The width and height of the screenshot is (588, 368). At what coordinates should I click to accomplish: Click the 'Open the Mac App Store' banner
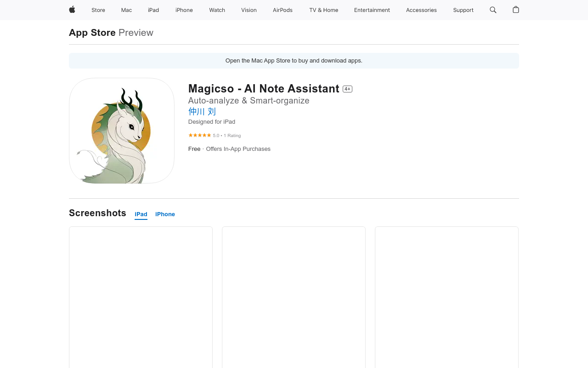[294, 61]
